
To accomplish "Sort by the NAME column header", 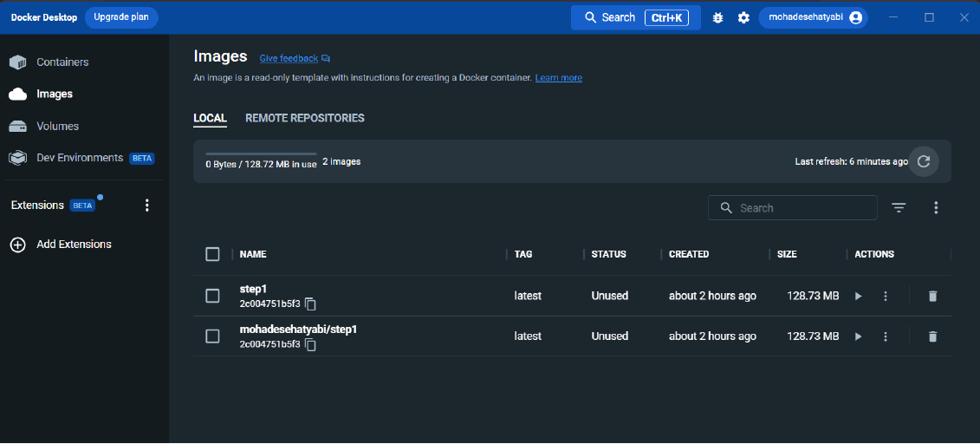I will pyautogui.click(x=253, y=254).
